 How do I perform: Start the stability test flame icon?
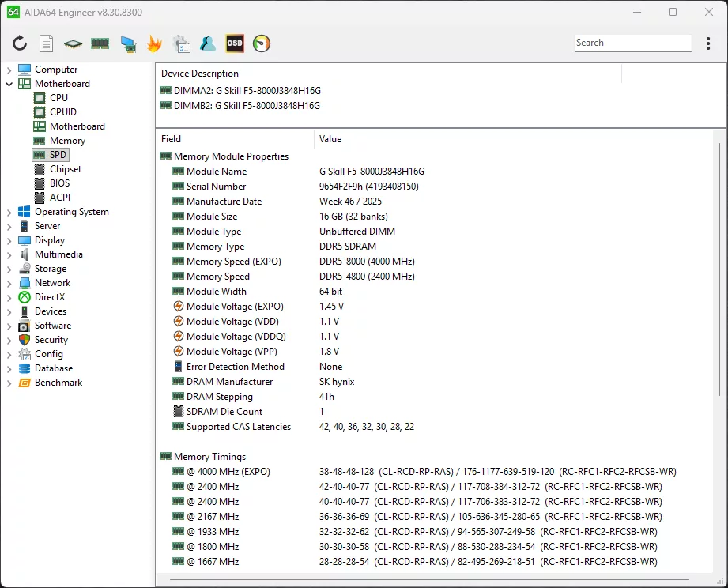[x=154, y=43]
